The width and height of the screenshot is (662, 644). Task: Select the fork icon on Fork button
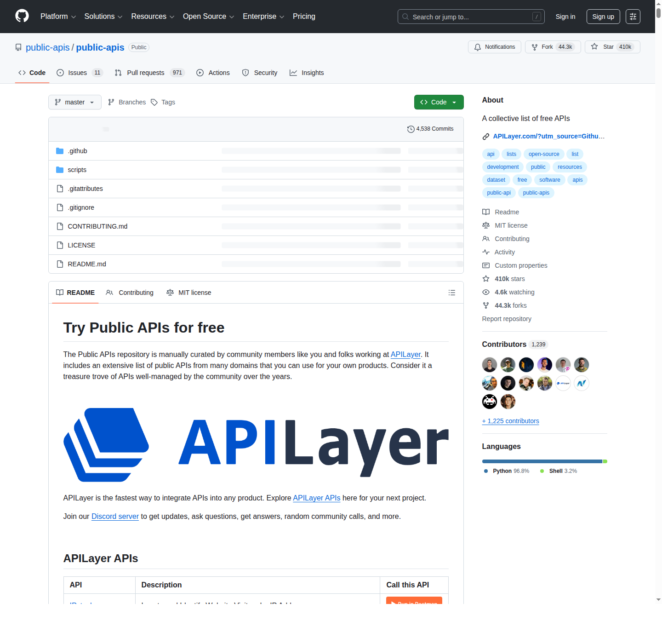coord(535,47)
